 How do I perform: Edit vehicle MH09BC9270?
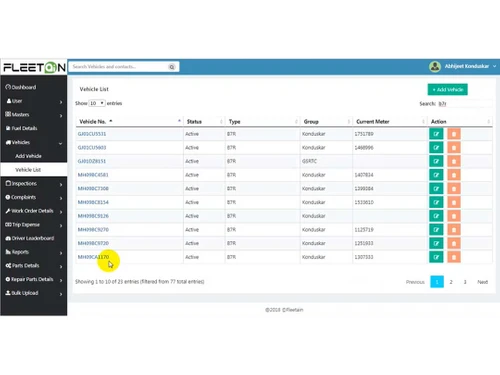coord(436,230)
